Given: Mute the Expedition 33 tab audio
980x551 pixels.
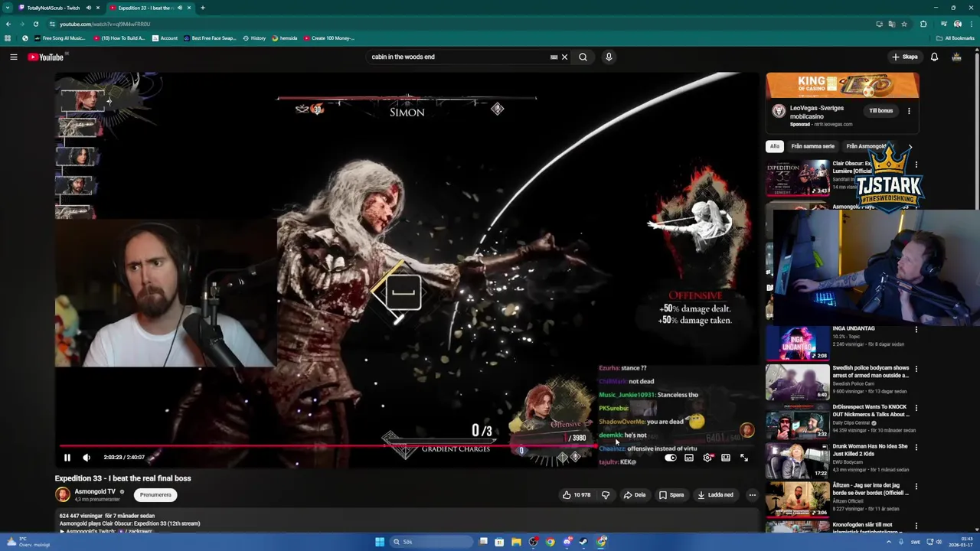Looking at the screenshot, I should click(x=179, y=8).
